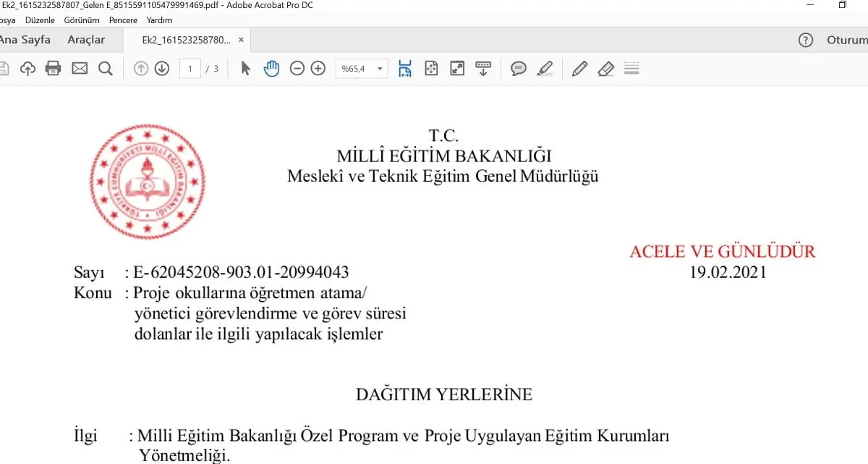Click the upload to cloud icon
Image resolution: width=868 pixels, height=464 pixels.
[27, 69]
